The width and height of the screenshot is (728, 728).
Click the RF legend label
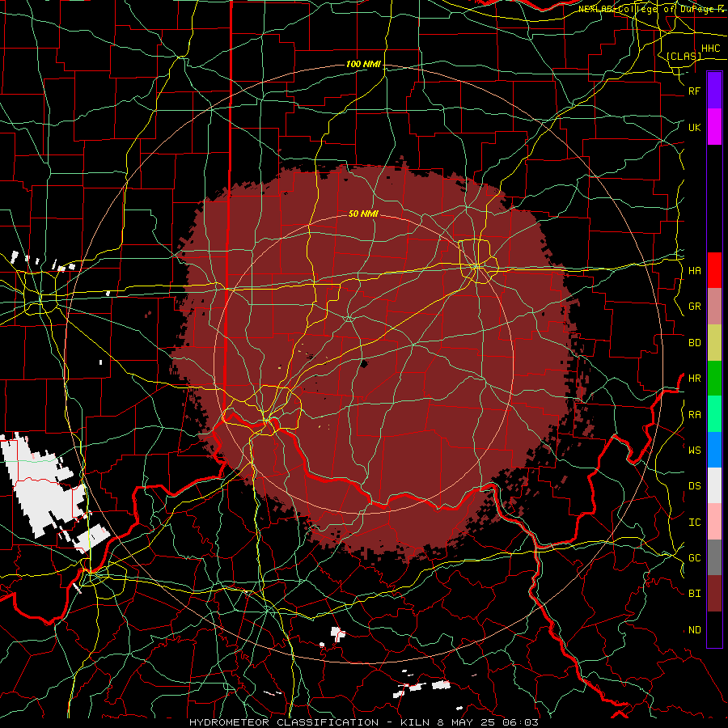[x=694, y=91]
